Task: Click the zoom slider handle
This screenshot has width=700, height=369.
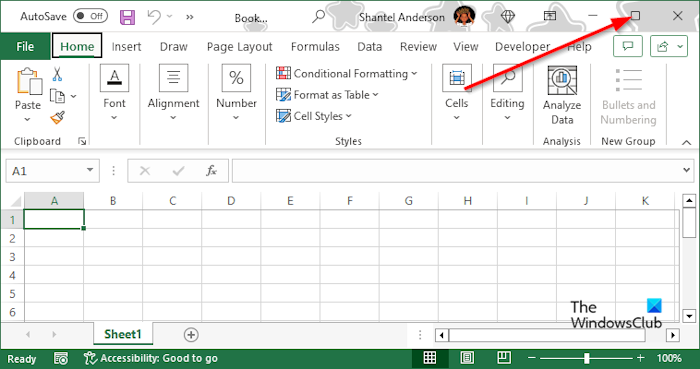Action: click(x=586, y=358)
